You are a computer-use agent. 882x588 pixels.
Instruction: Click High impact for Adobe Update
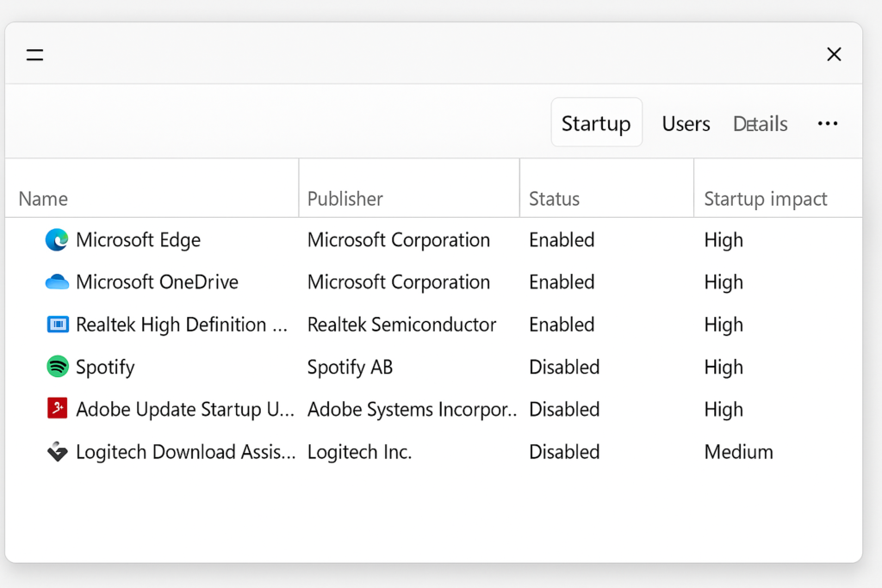coord(724,409)
